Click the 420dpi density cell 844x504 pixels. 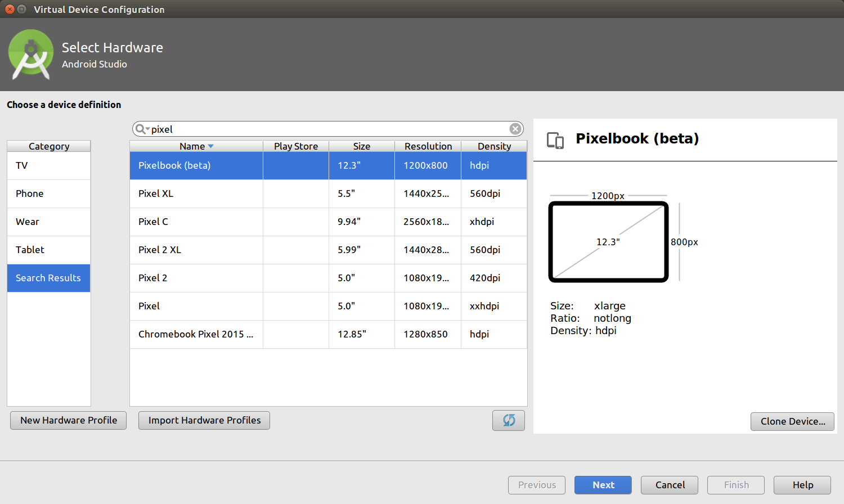[494, 278]
